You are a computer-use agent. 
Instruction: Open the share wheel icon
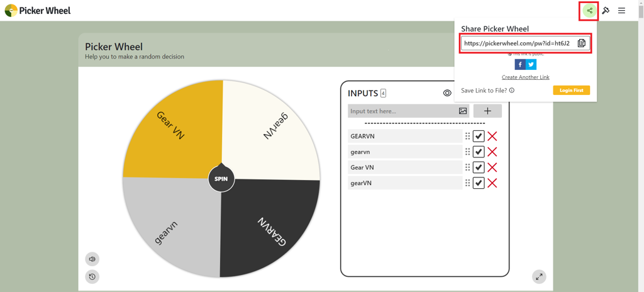(x=589, y=11)
